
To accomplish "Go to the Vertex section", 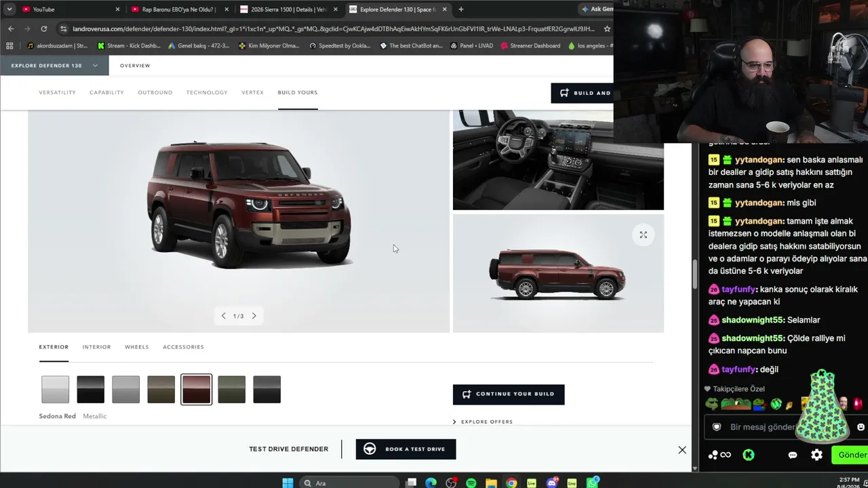I will pos(252,92).
